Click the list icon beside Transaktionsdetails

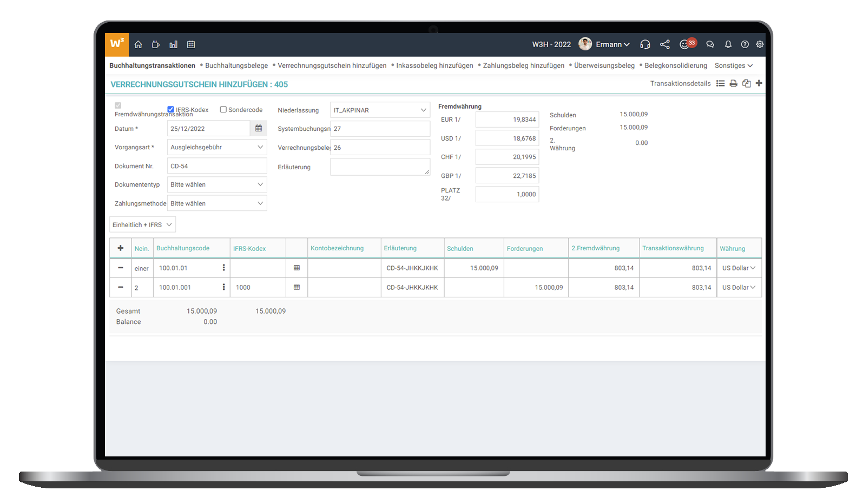(x=720, y=83)
